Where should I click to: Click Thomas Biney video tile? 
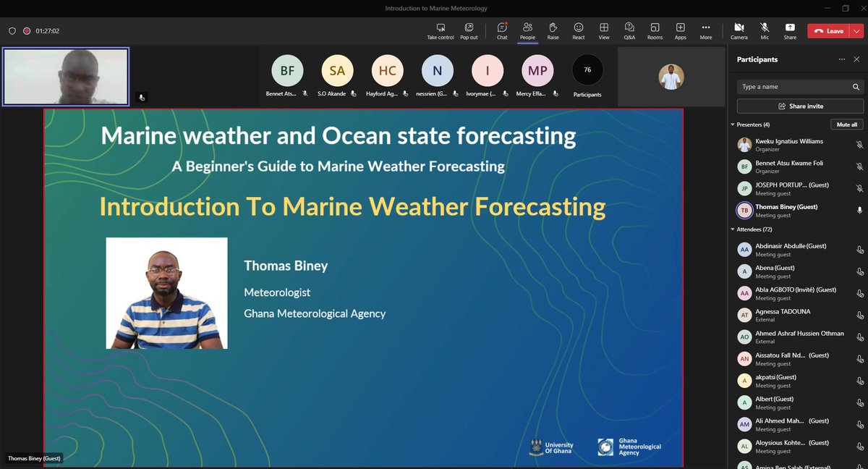pyautogui.click(x=66, y=77)
